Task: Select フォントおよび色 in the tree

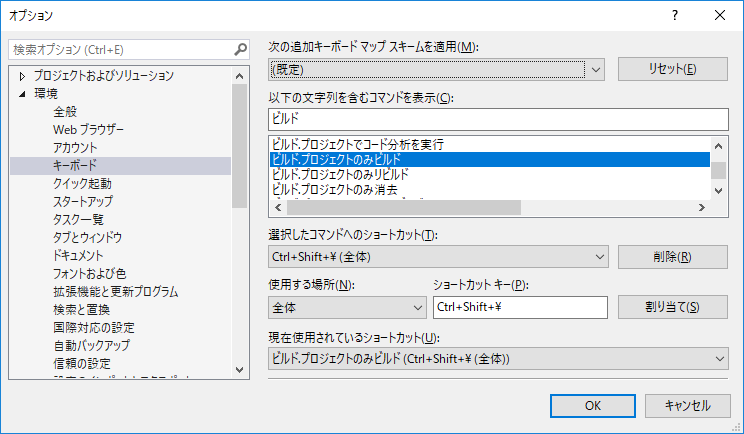Action: click(x=90, y=274)
